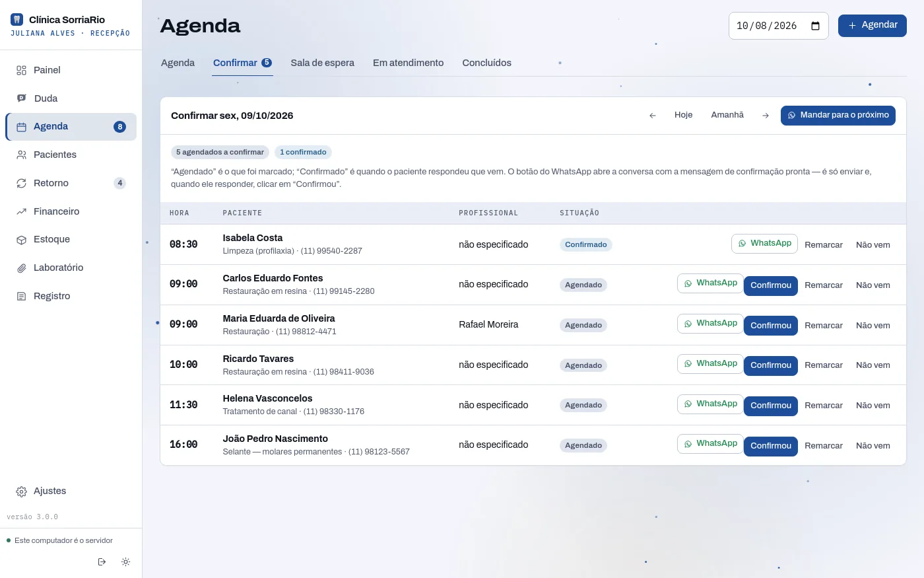Screen dimensions: 924x578
Task: Click Confirmou for João Pedro Nascimento
Action: [x=771, y=446]
